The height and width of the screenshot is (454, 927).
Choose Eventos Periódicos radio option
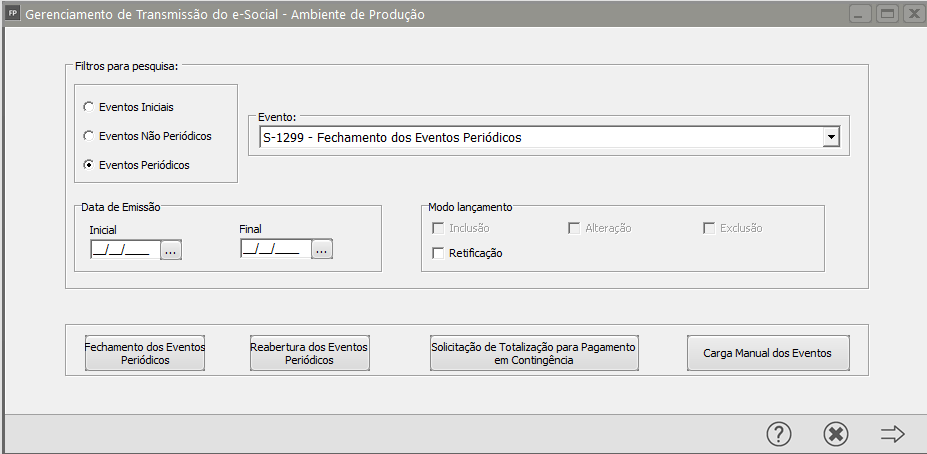point(89,165)
